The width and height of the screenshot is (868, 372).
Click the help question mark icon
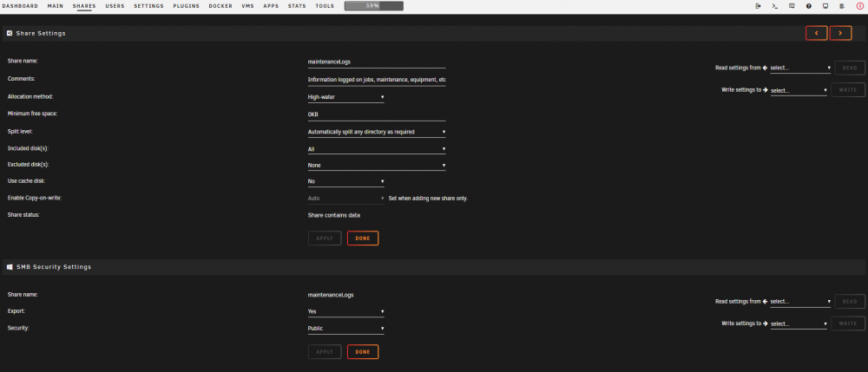809,6
